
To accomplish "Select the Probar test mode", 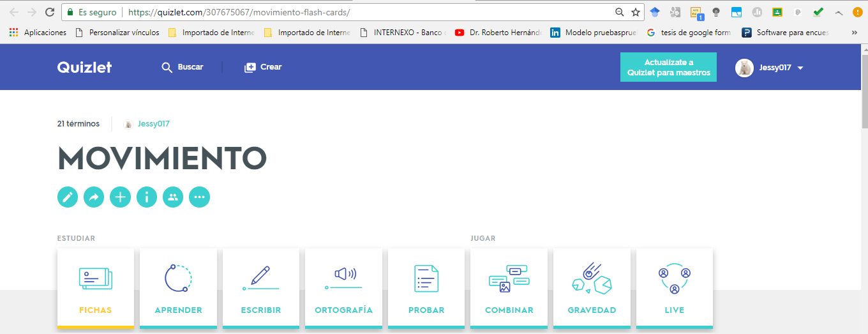I will [426, 289].
